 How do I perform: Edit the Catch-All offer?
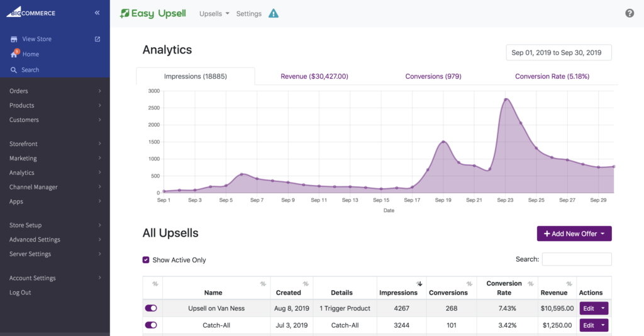coord(589,325)
